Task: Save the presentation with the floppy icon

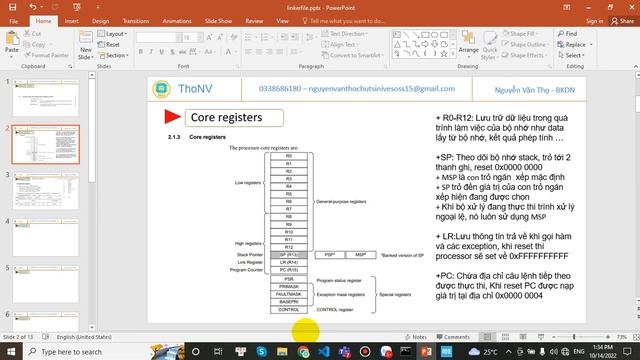Action: [x=12, y=7]
